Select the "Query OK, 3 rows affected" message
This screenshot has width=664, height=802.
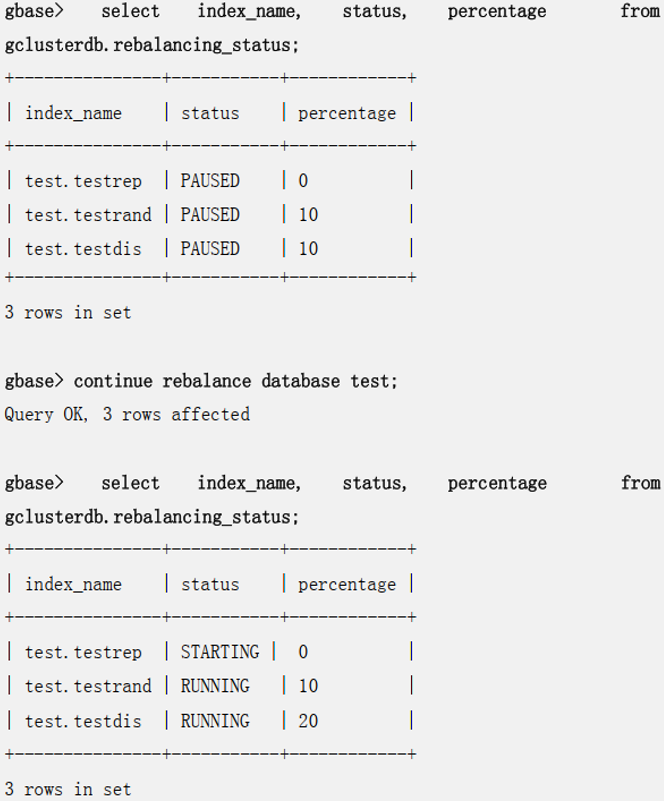tap(127, 413)
